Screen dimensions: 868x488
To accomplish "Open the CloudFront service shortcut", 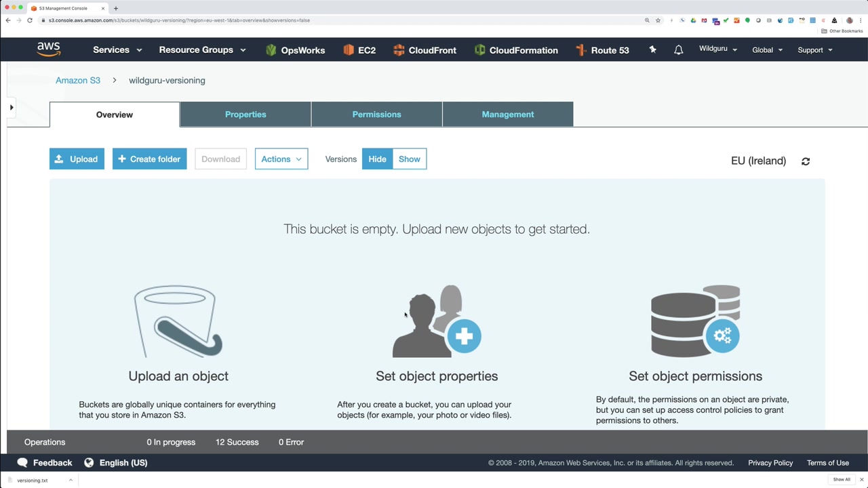I will pyautogui.click(x=425, y=50).
